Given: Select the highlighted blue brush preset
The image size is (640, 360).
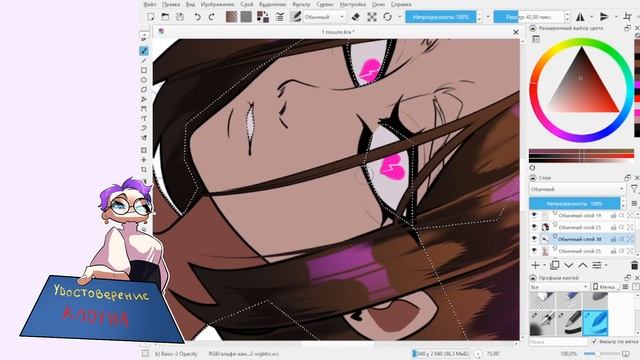Looking at the screenshot, I should 595,322.
